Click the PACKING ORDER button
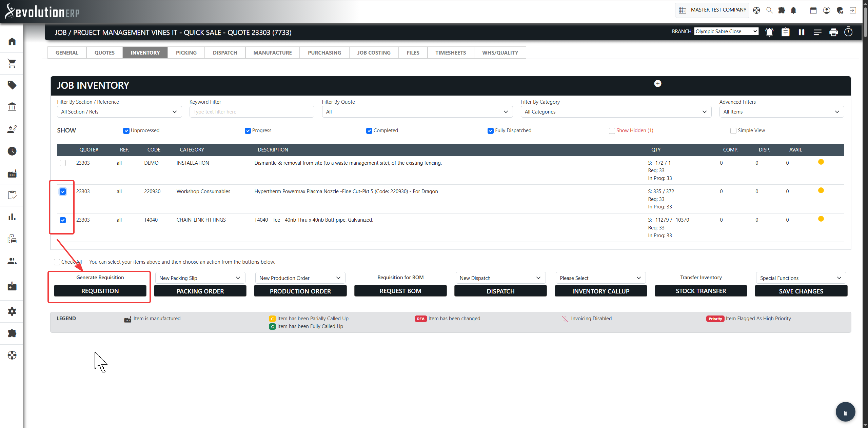 tap(200, 291)
